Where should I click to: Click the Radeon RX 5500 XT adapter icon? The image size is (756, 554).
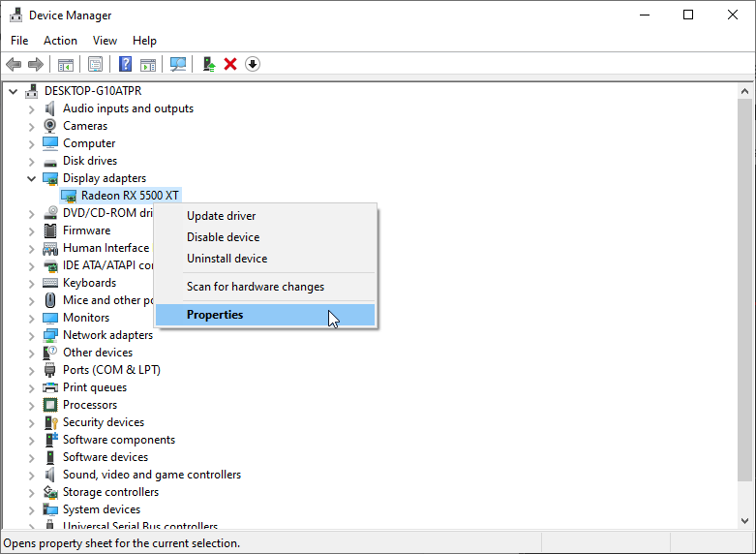click(x=69, y=196)
